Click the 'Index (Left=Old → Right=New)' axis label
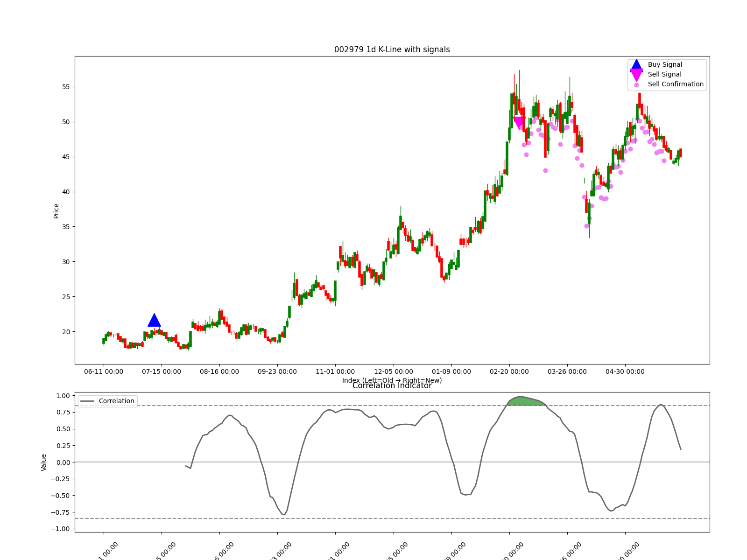 [x=392, y=380]
